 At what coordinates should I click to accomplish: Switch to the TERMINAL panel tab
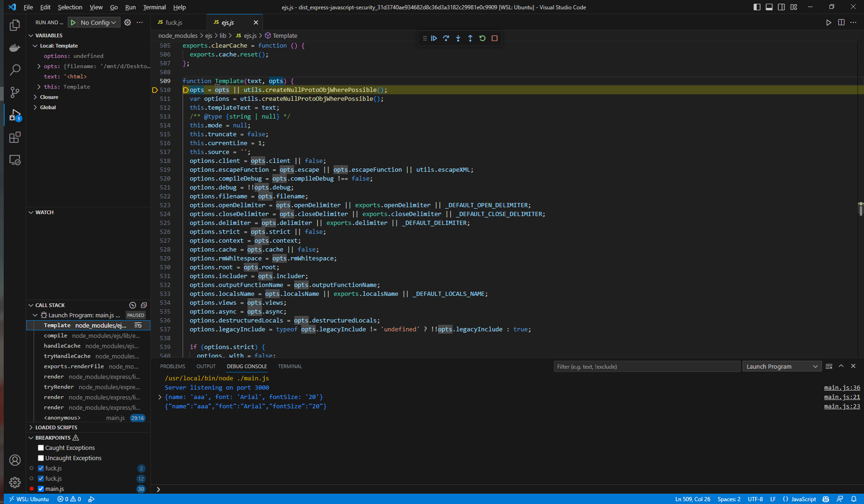tap(290, 366)
